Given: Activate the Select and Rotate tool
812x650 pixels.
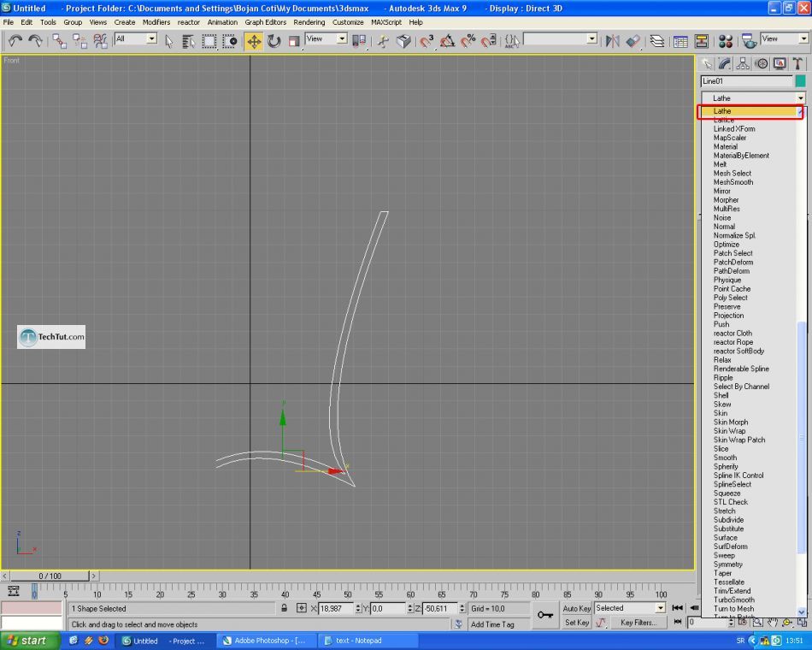Looking at the screenshot, I should 274,40.
